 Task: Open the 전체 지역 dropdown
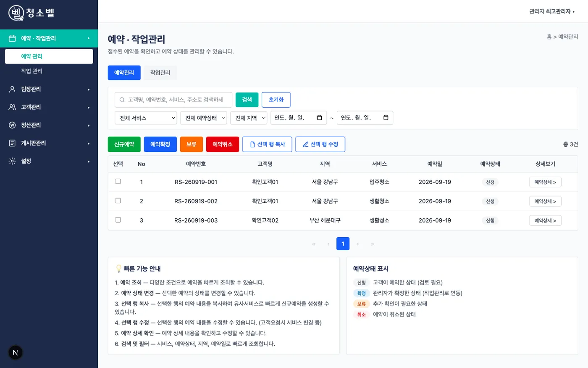[x=249, y=118]
